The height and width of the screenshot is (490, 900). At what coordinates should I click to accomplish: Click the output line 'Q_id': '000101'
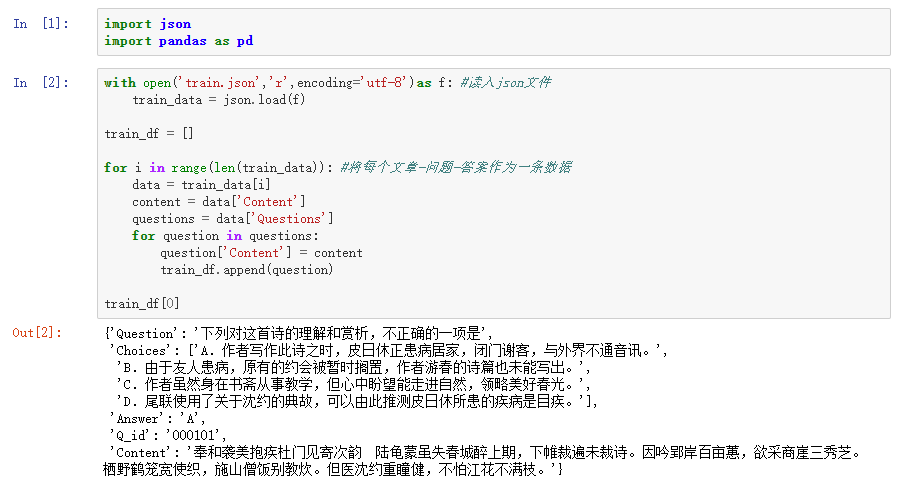point(168,435)
